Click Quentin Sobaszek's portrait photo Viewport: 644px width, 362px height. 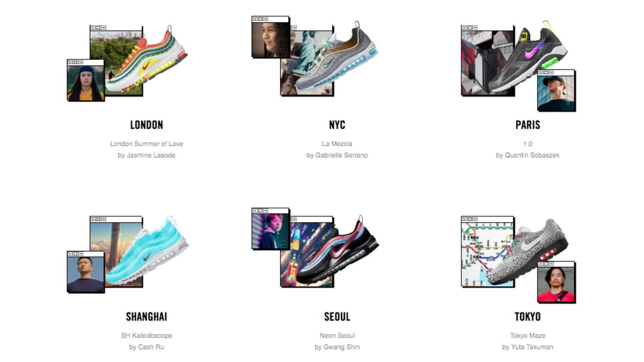556,93
